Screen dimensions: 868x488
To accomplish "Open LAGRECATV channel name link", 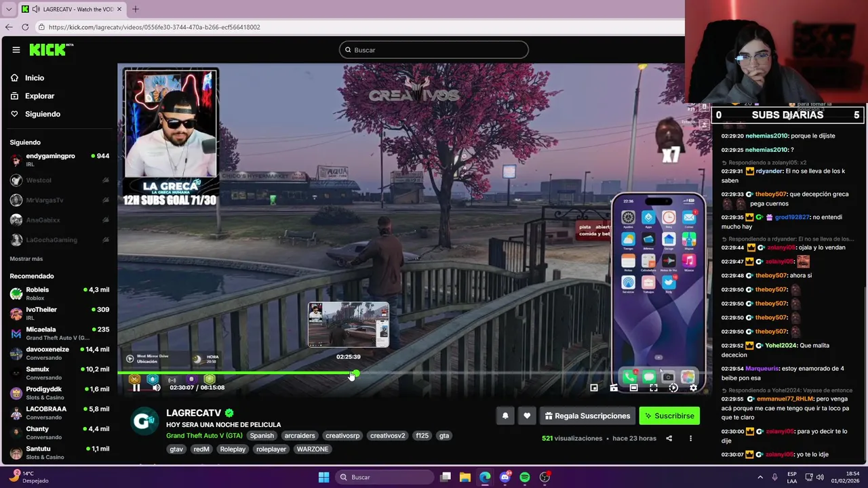I will (x=194, y=413).
